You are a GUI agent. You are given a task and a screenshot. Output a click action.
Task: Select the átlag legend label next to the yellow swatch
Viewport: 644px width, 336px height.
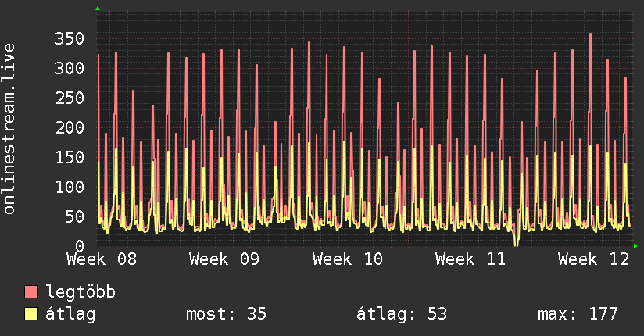pyautogui.click(x=70, y=314)
